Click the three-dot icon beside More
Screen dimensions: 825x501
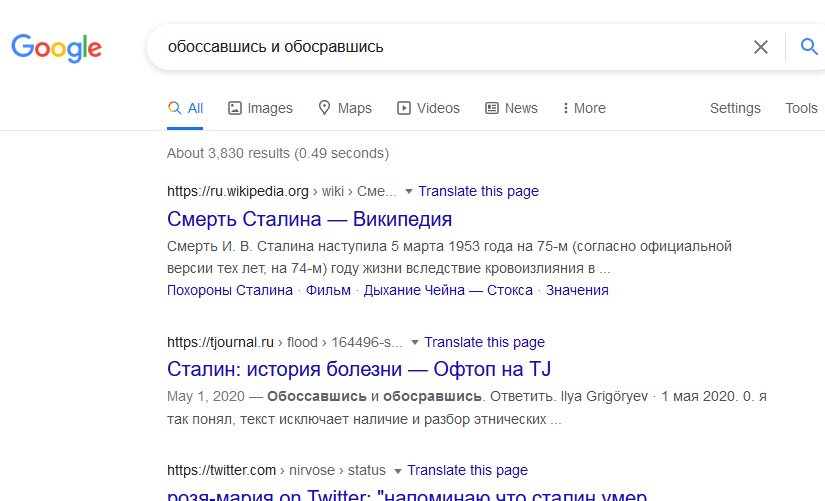566,108
